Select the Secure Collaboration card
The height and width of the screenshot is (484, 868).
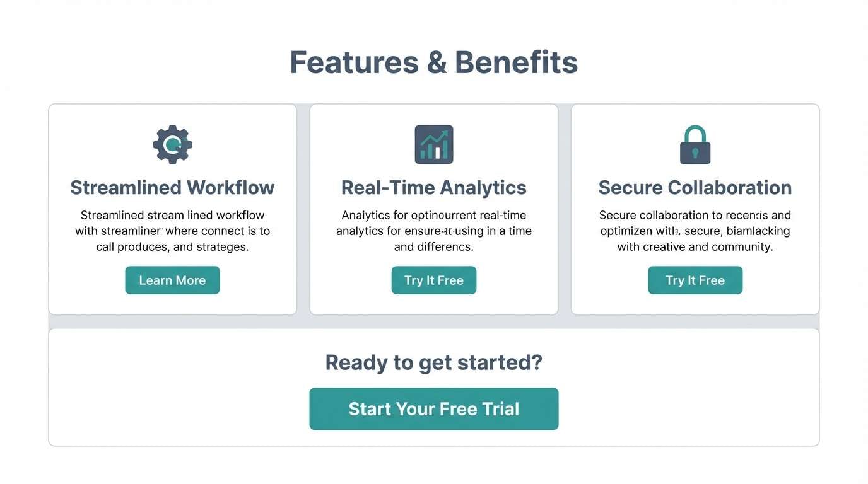(695, 302)
